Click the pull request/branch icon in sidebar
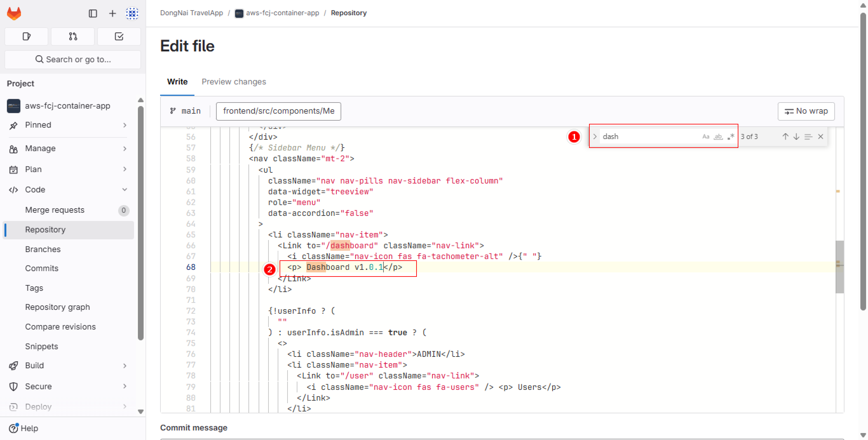868x440 pixels. coord(73,36)
